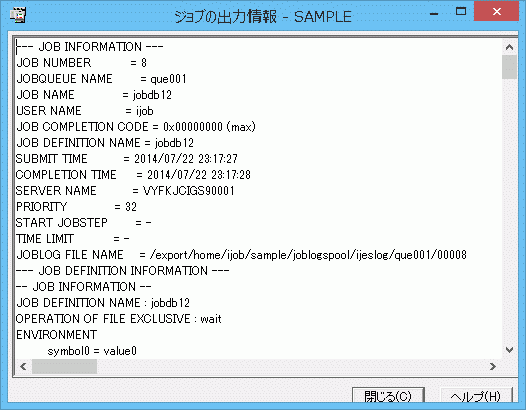Image resolution: width=526 pixels, height=410 pixels.
Task: Click the 'PRIORITY = 32' line
Action: point(76,207)
